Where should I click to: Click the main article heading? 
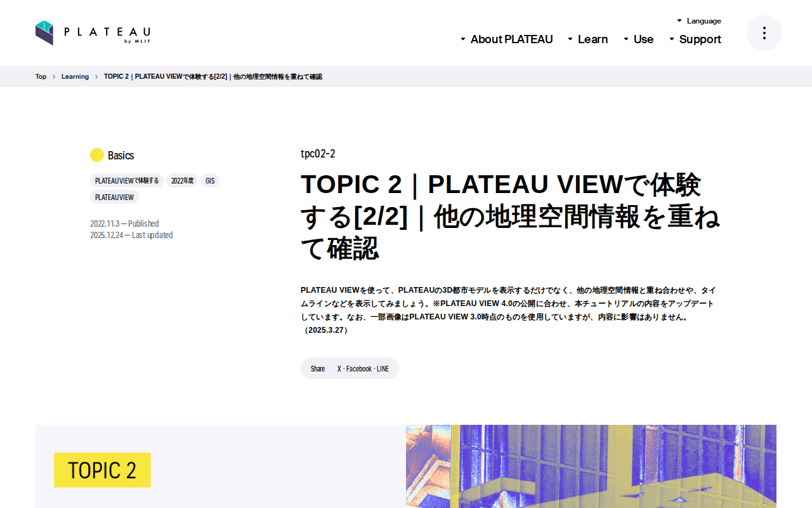point(510,217)
